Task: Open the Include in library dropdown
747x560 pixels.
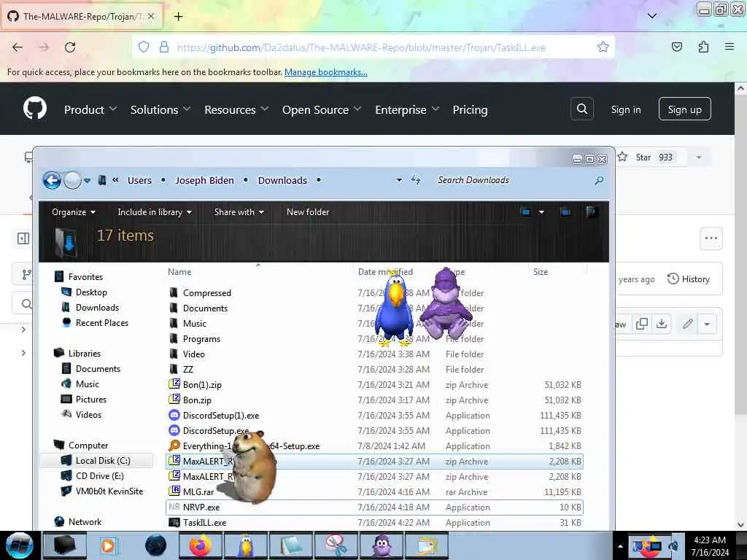Action: click(155, 212)
